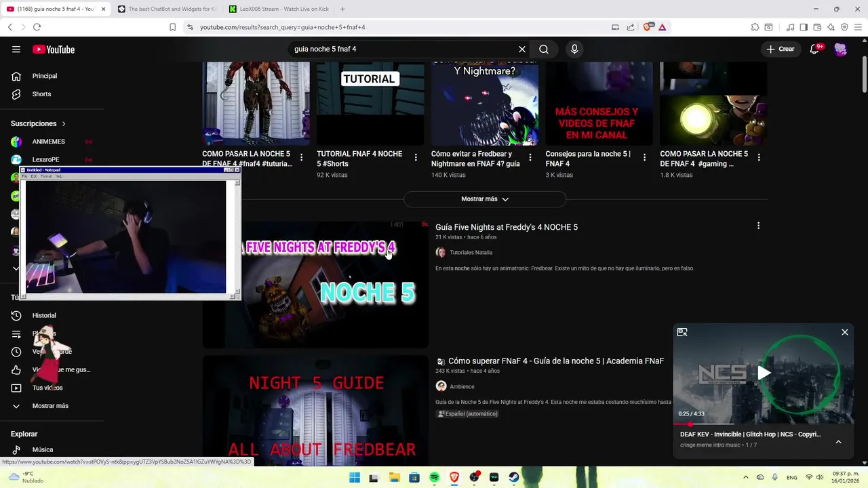Open the browser main menu icon
Image resolution: width=868 pixels, height=488 pixels.
click(858, 27)
